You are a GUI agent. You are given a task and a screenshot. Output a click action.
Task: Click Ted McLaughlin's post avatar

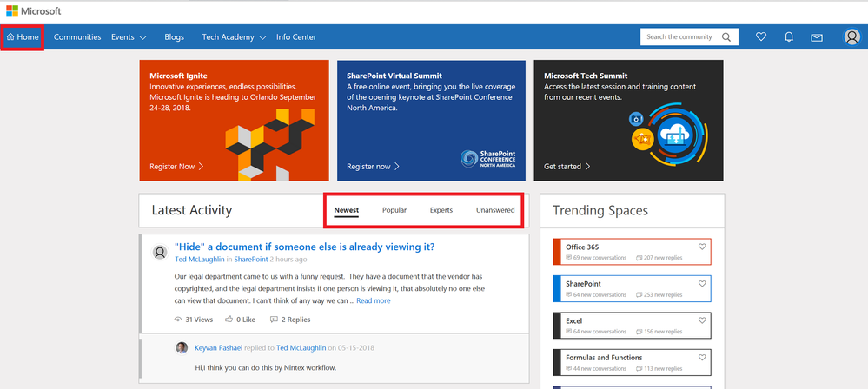[x=160, y=253]
